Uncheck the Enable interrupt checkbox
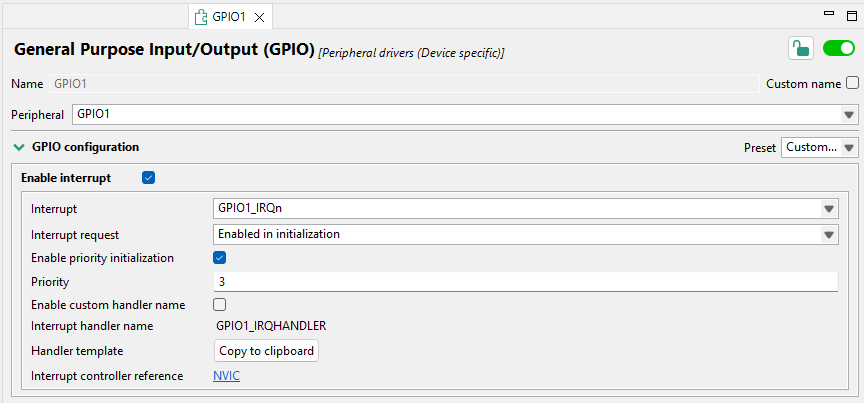The image size is (864, 403). [x=149, y=178]
